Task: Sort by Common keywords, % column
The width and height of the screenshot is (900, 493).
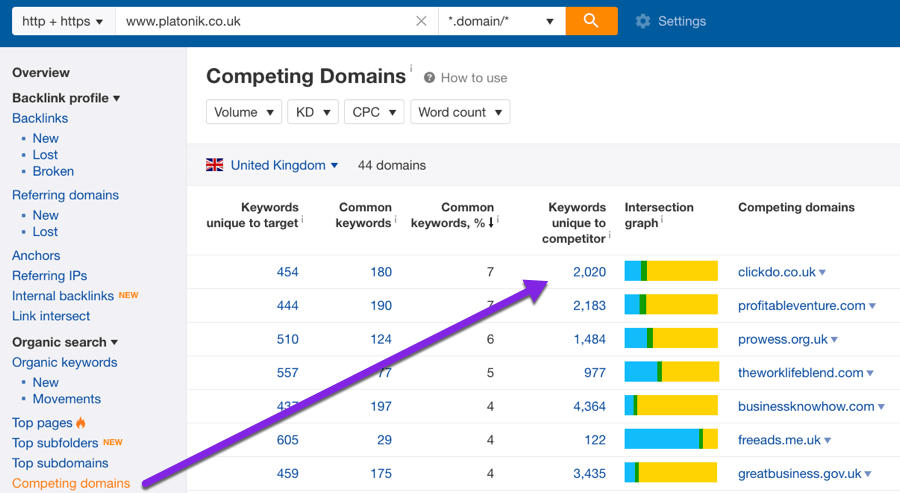Action: pyautogui.click(x=453, y=215)
